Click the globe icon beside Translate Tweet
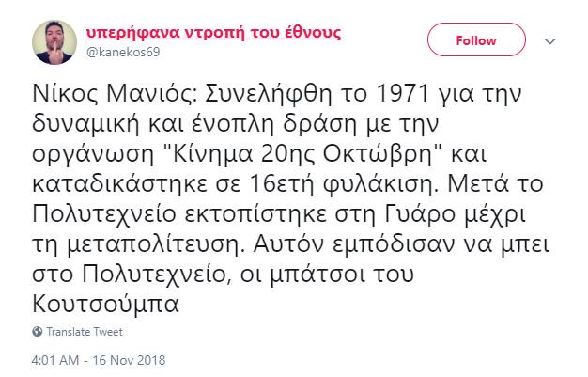Screen dimensions: 588x377 point(37,332)
